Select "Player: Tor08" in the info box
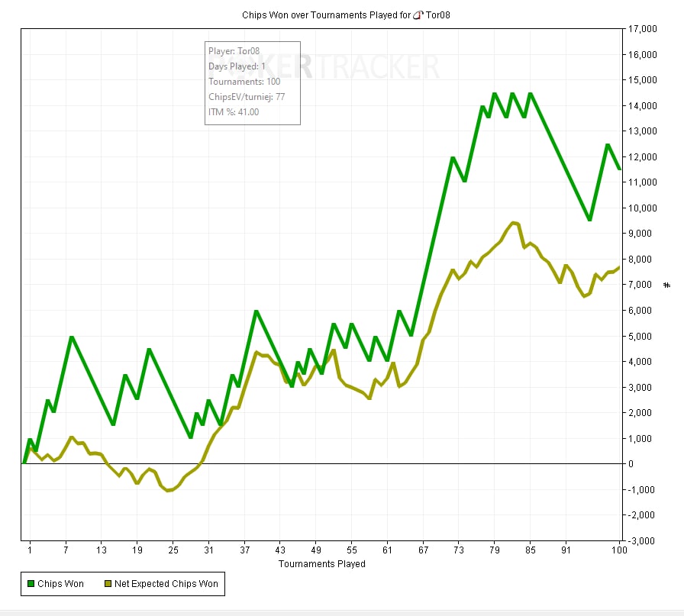 234,51
